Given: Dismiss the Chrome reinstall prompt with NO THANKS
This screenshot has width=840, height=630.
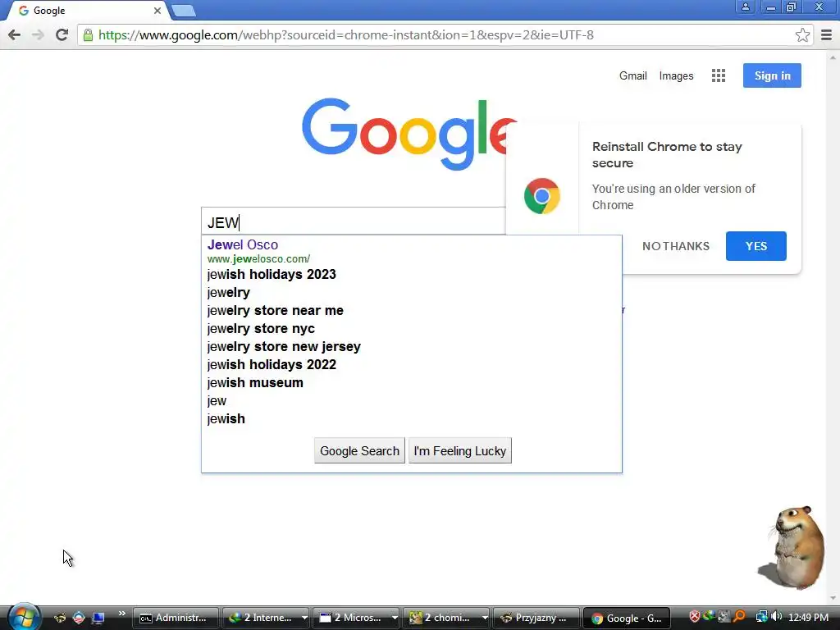Looking at the screenshot, I should (x=676, y=246).
